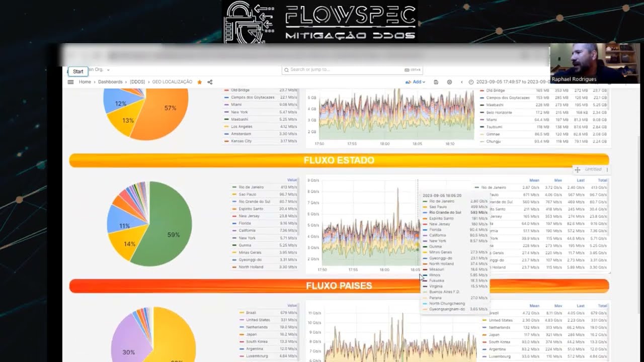Collapse the FLUXO ESTADO row header

(x=339, y=160)
